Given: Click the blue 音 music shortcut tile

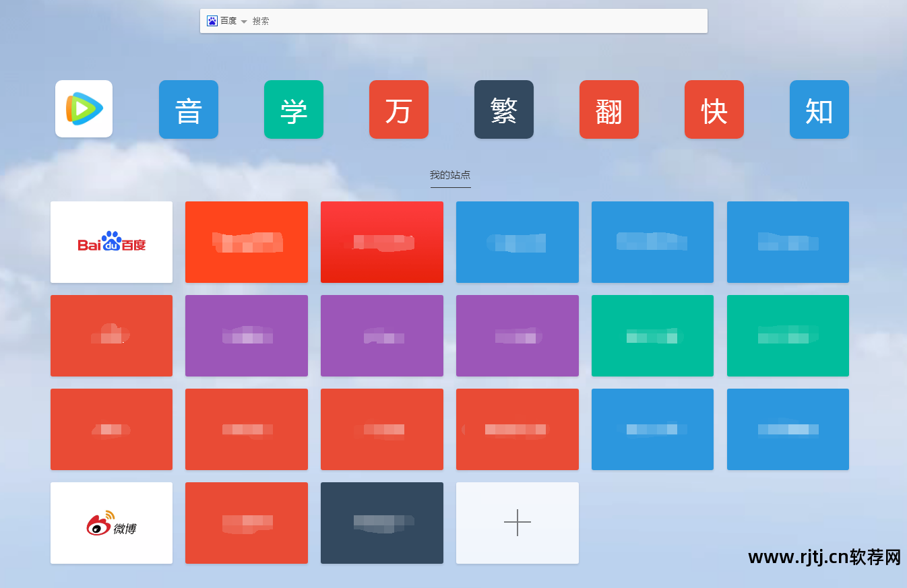Looking at the screenshot, I should click(189, 109).
